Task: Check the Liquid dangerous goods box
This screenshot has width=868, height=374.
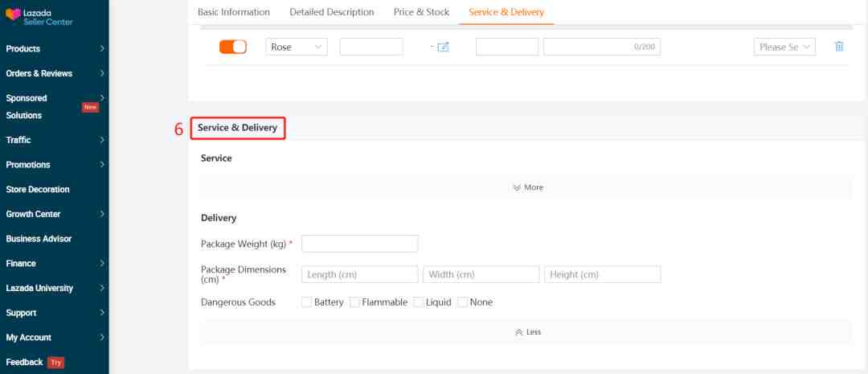Action: (419, 302)
